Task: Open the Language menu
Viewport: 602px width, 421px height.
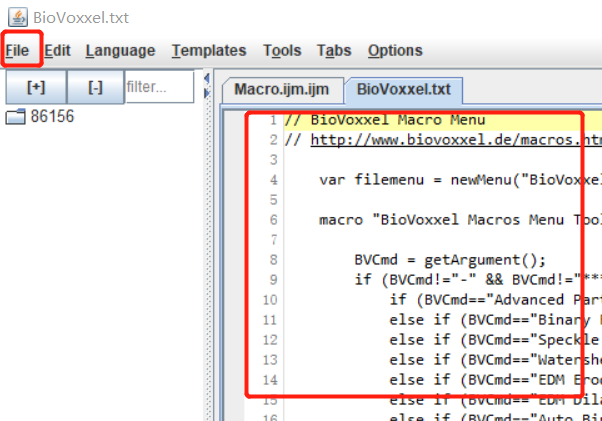Action: [120, 51]
